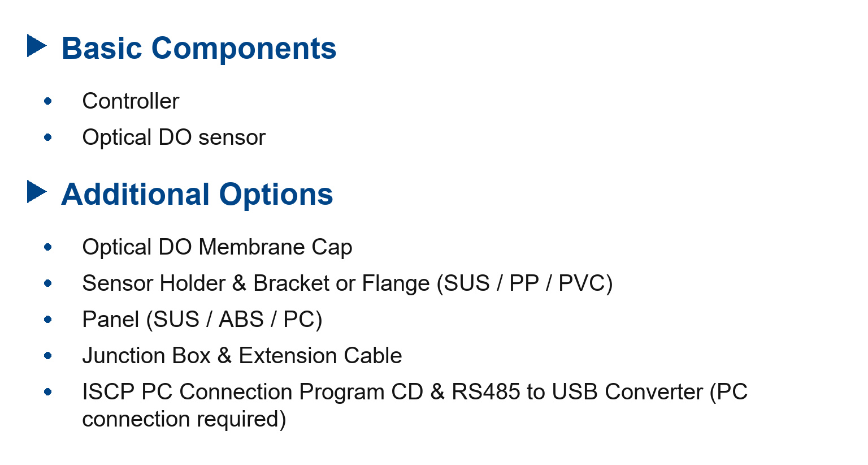Click the 'connection required)' text line

point(184,419)
